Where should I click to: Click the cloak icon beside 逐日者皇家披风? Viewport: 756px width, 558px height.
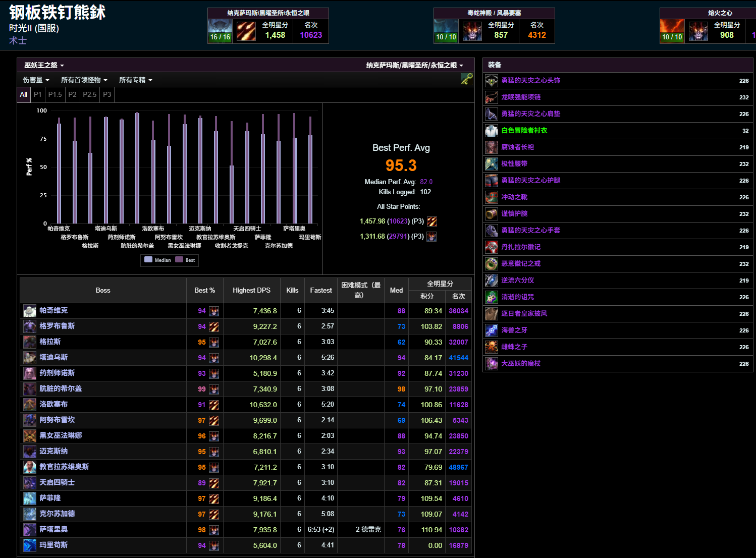click(x=492, y=314)
